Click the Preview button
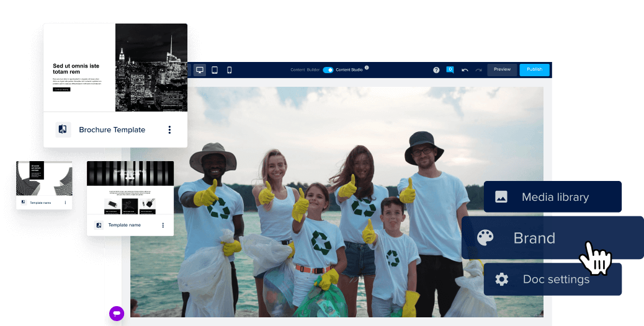 [502, 69]
